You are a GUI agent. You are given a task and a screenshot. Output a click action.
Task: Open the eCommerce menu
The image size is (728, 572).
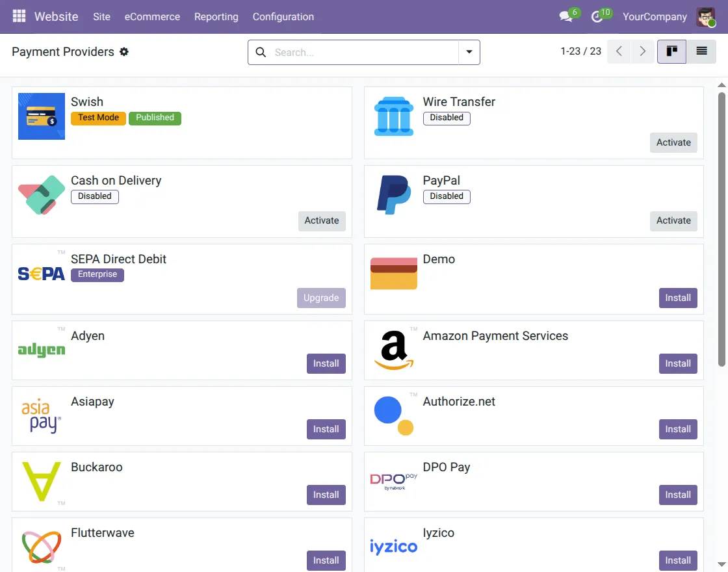tap(152, 17)
